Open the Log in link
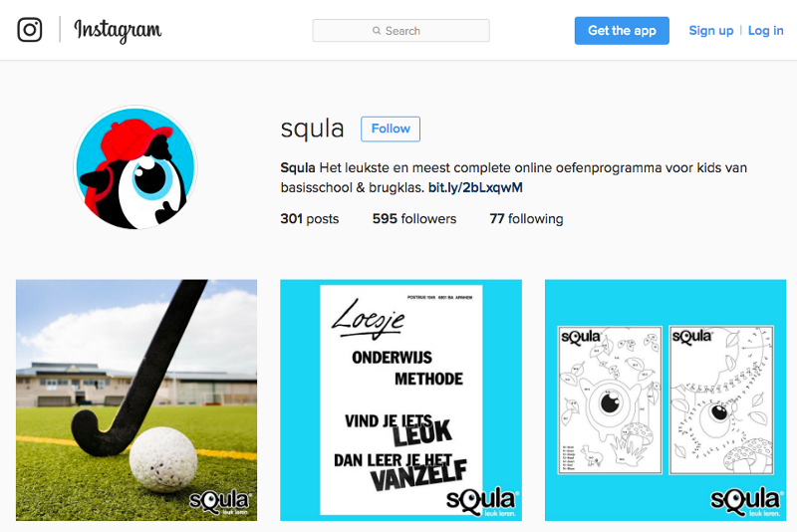 [x=765, y=31]
